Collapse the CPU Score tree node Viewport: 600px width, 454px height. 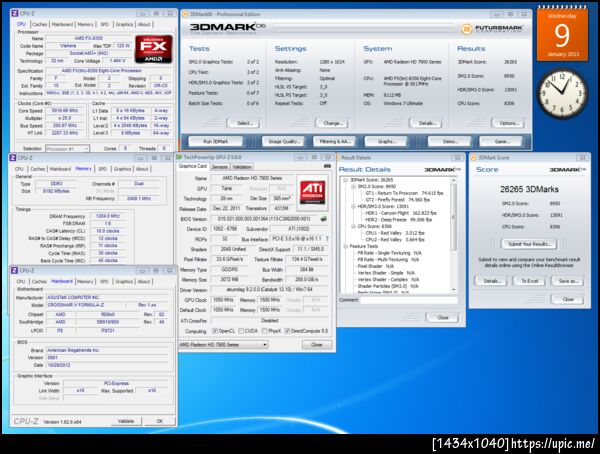[354, 226]
